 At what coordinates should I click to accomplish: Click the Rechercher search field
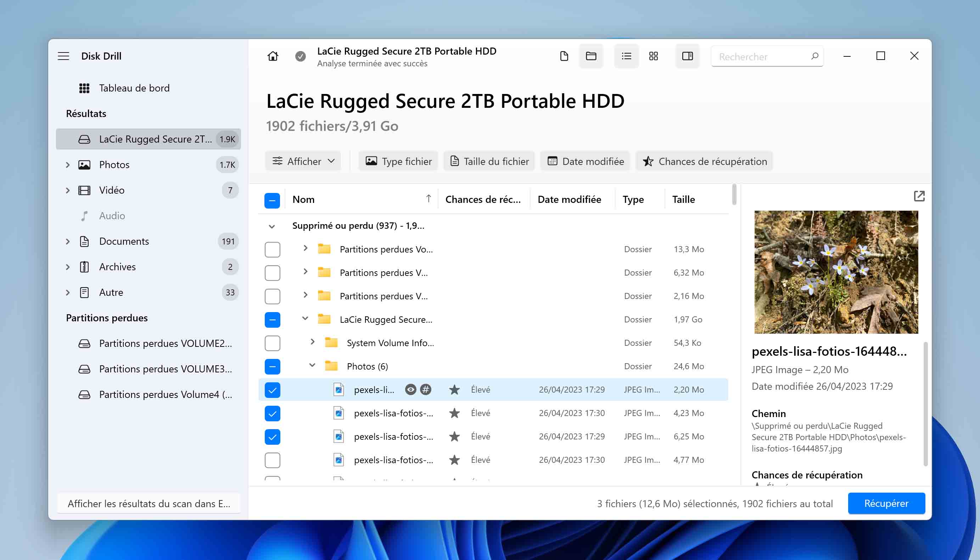click(767, 56)
